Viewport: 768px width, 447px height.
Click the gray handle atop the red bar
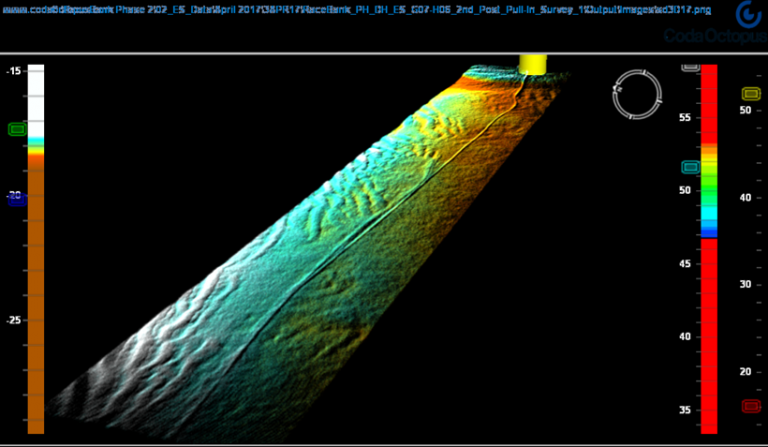coord(690,66)
